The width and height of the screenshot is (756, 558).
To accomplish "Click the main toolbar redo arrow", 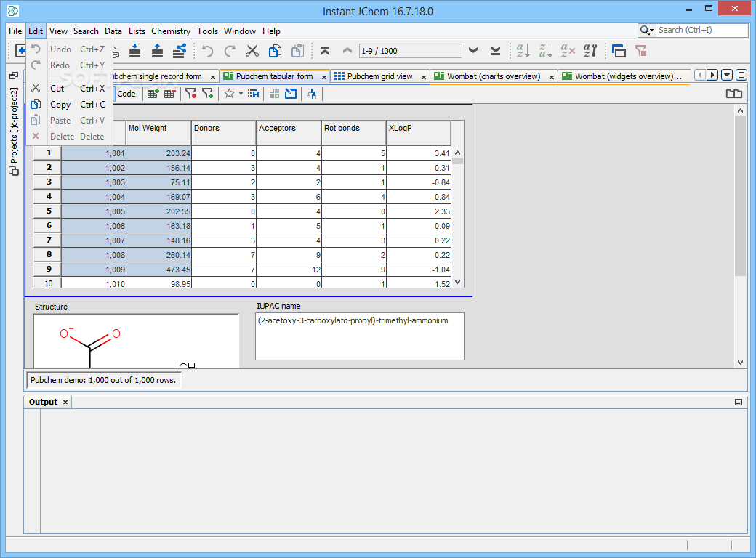I will tap(230, 51).
